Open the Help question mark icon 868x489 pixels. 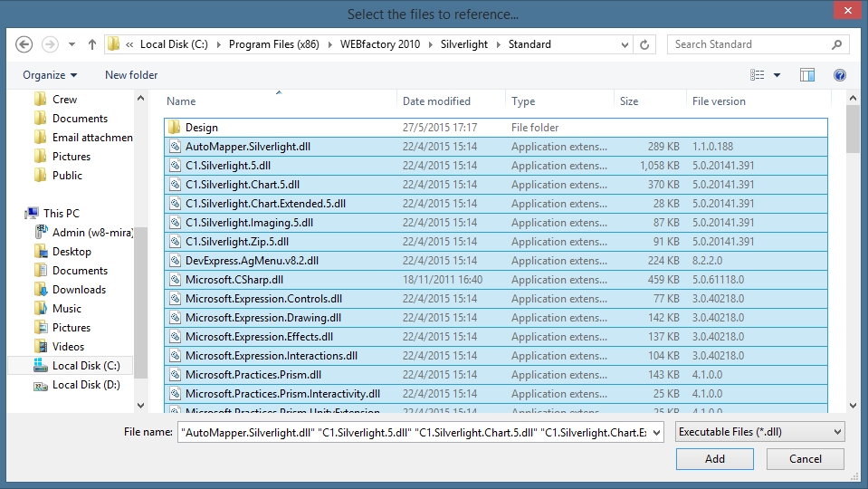[839, 75]
